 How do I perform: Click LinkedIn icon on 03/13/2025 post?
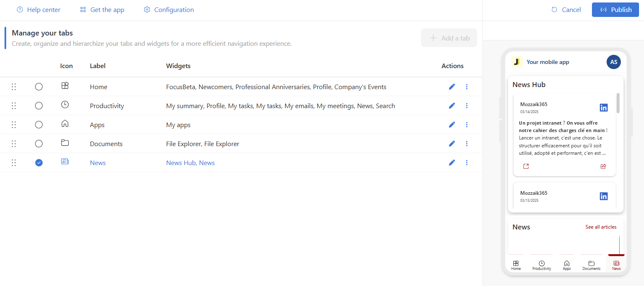pos(604,196)
